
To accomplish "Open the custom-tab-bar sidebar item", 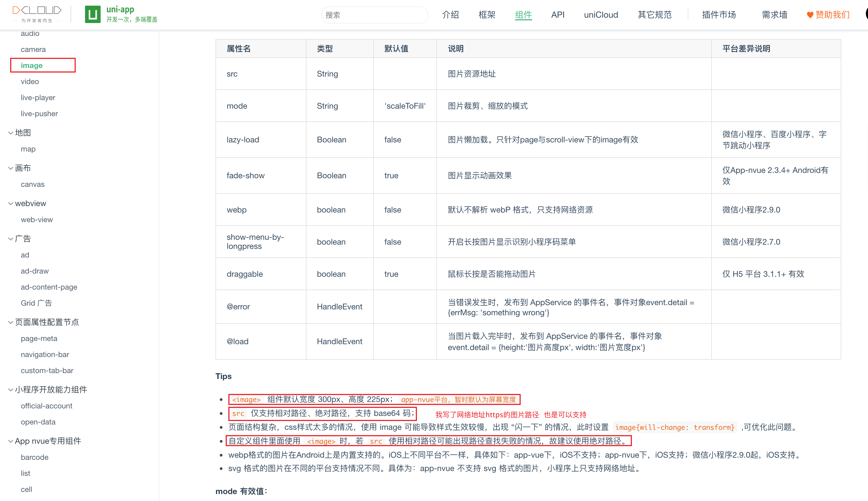I will 47,371.
